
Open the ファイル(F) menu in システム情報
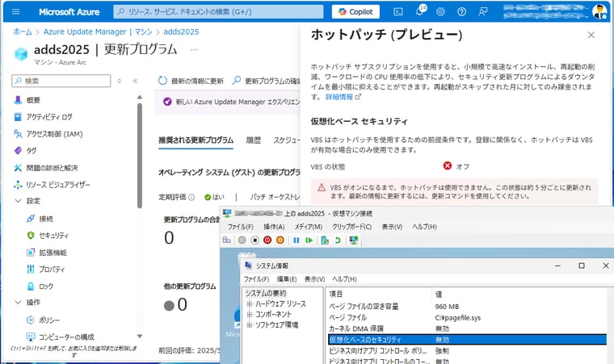click(256, 279)
